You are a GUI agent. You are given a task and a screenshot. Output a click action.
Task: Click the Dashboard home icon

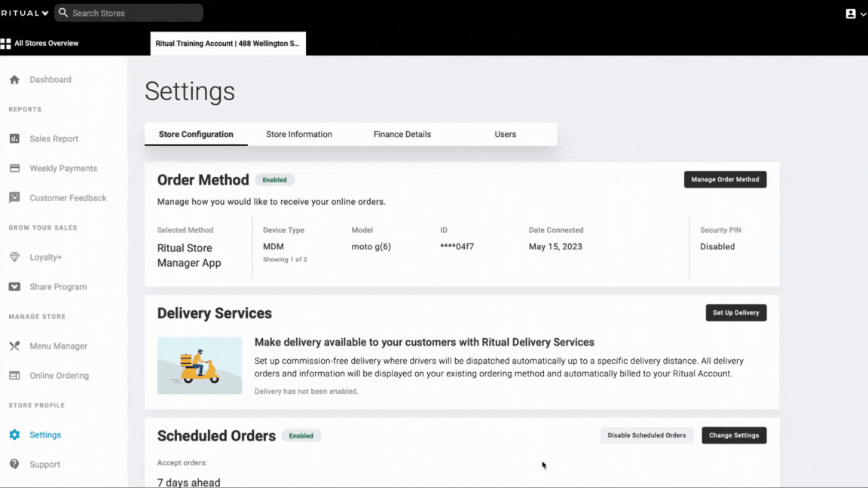click(x=14, y=80)
